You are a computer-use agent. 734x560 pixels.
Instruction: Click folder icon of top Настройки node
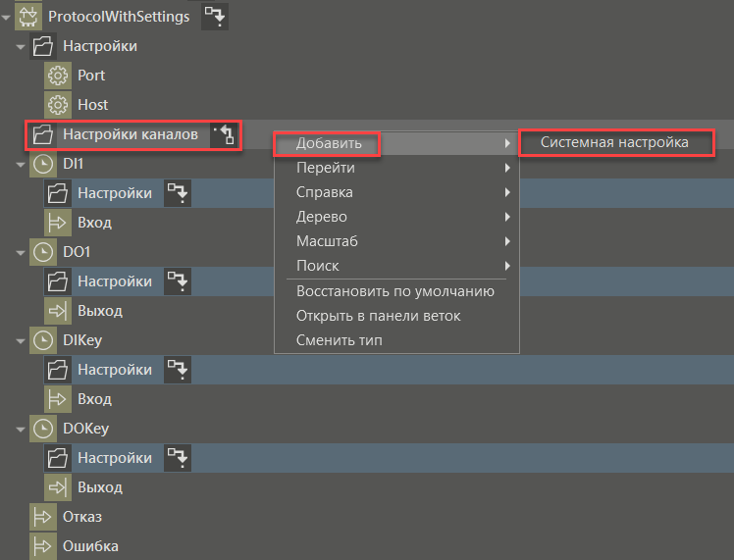(43, 46)
